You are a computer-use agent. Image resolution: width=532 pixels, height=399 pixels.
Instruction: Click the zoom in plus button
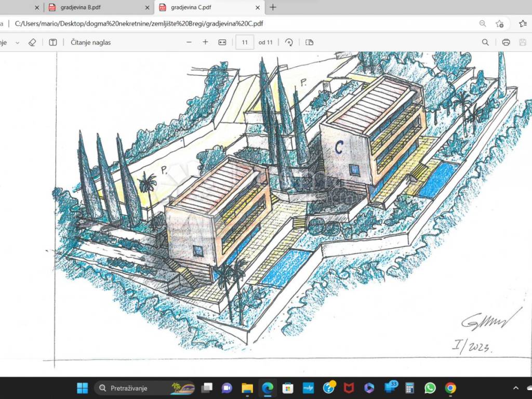(x=205, y=43)
